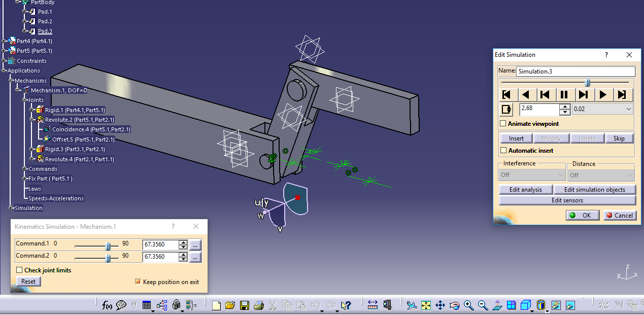Check the Automatic insert box

[x=503, y=150]
